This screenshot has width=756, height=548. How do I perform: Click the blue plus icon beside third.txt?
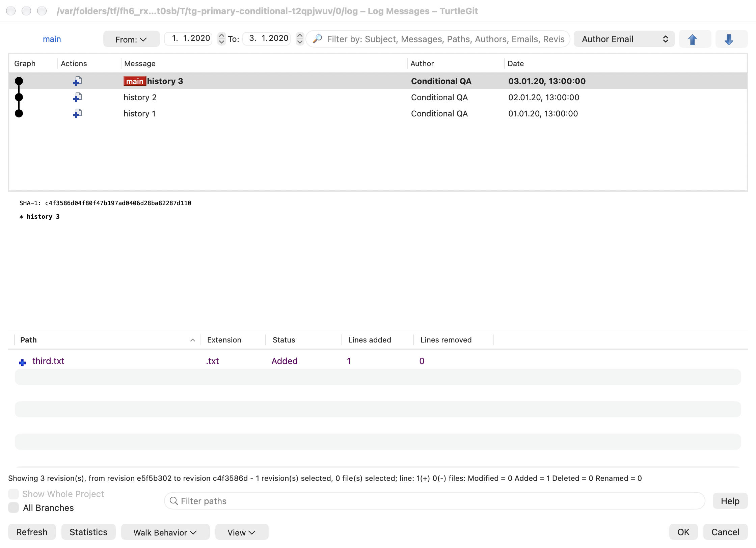tap(22, 362)
